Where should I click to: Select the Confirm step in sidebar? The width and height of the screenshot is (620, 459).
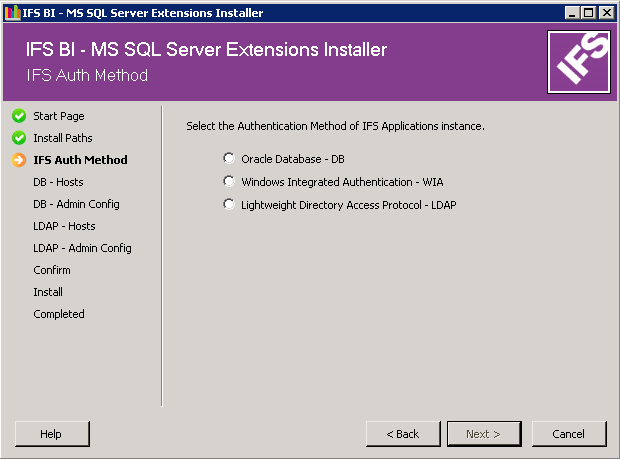pos(52,270)
